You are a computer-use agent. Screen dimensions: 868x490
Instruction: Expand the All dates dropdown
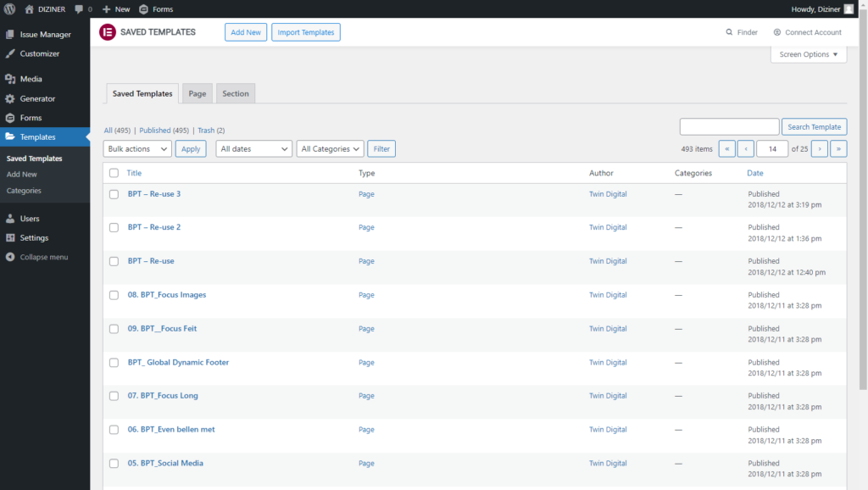click(253, 148)
